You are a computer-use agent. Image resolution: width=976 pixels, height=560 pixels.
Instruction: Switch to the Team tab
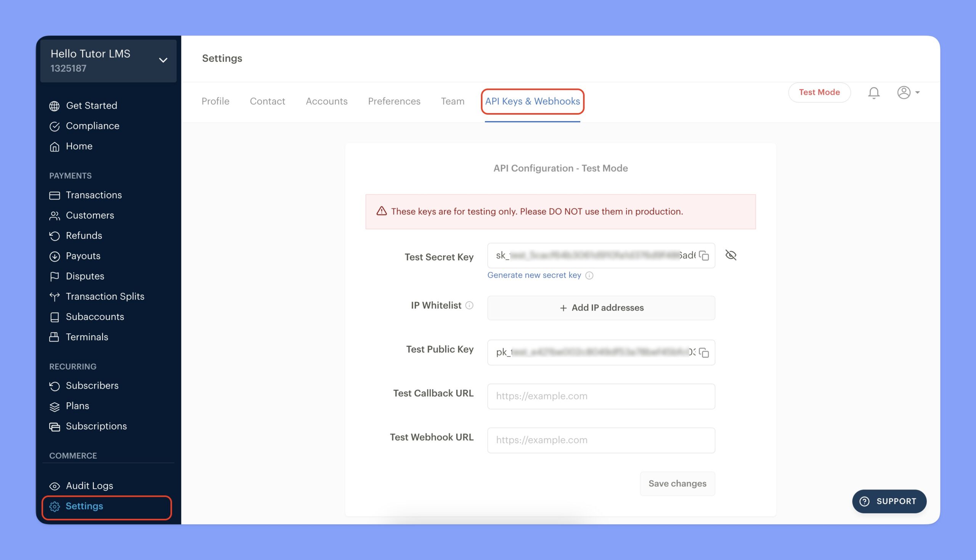(453, 101)
